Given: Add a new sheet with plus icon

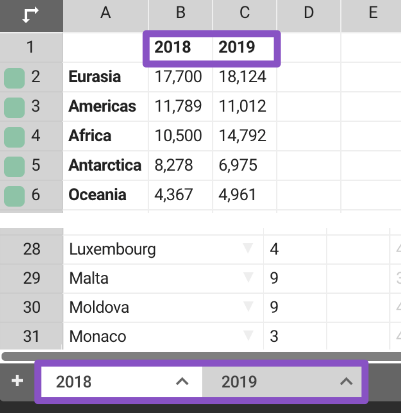Looking at the screenshot, I should 17,381.
